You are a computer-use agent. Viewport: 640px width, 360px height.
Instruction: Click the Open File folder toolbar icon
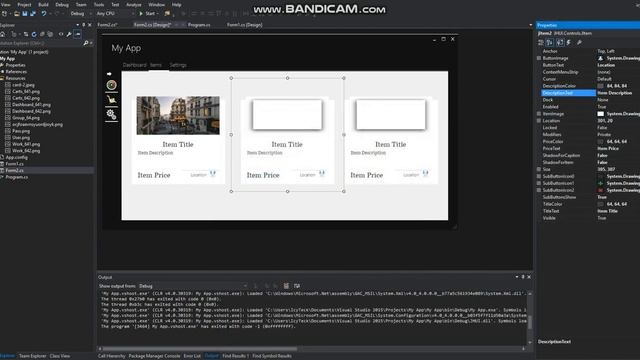(17, 13)
